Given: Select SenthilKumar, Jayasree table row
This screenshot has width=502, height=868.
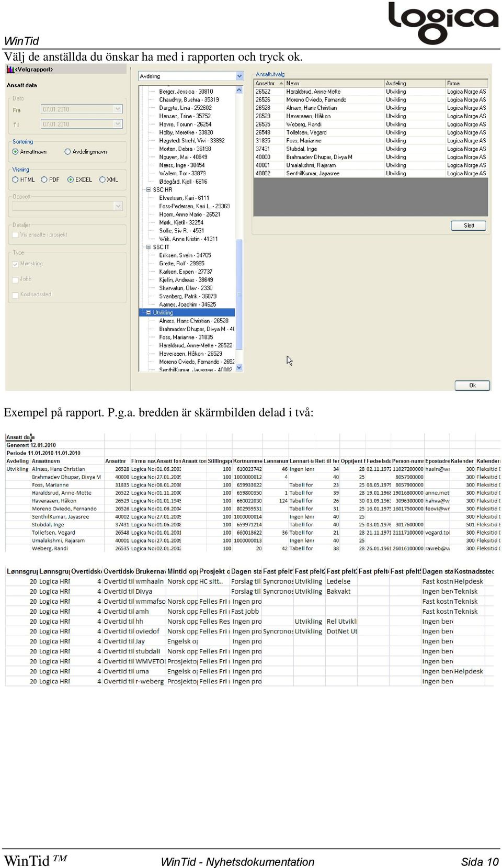Looking at the screenshot, I should click(371, 173).
